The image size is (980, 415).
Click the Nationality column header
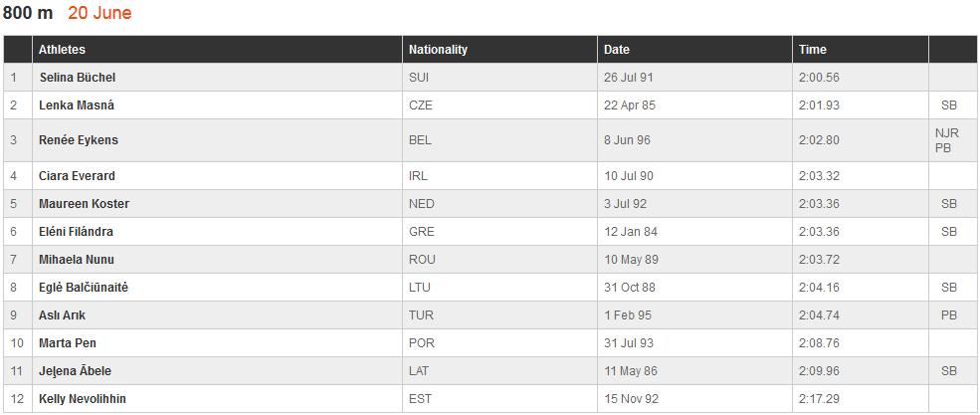[x=438, y=50]
